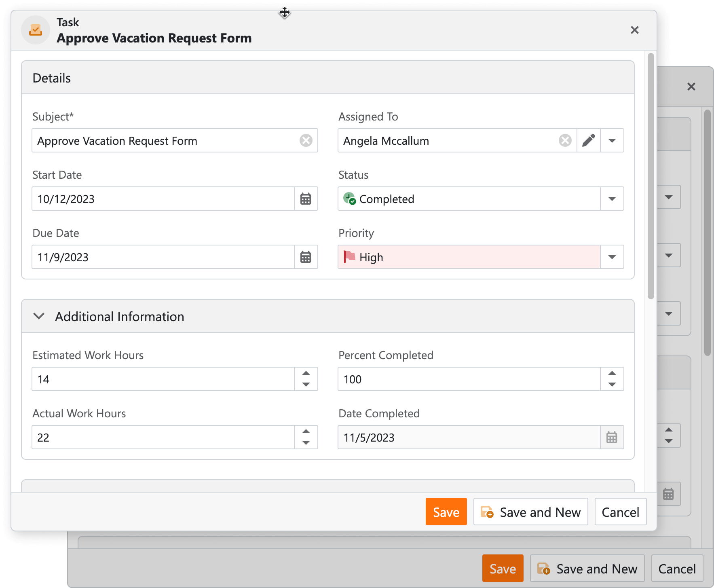
Task: Open the Start Date calendar picker
Action: click(306, 199)
